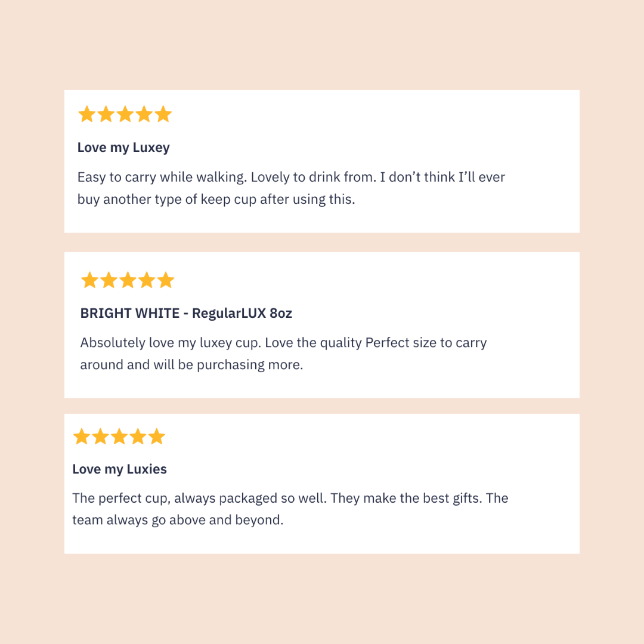Viewport: 644px width, 644px height.
Task: Click the first star above "Love my Luxey"
Action: [87, 114]
